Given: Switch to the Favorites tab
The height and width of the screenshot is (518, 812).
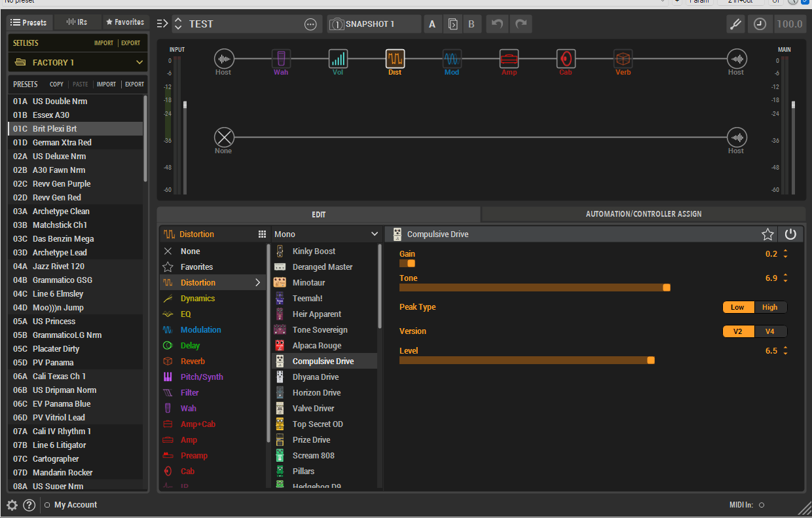Looking at the screenshot, I should click(125, 22).
